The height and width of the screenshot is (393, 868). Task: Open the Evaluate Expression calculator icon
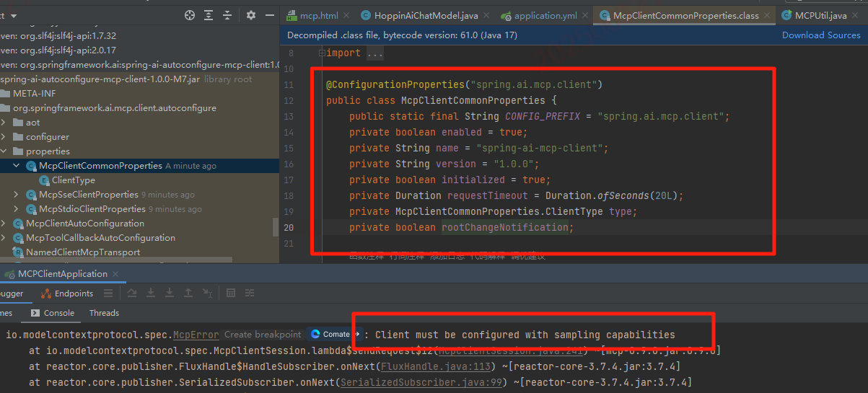click(231, 293)
